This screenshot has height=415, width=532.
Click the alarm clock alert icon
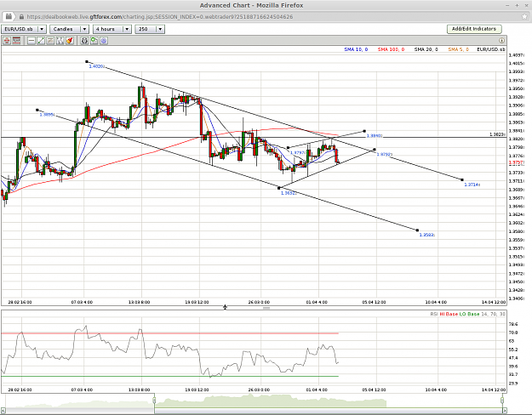[x=84, y=41]
